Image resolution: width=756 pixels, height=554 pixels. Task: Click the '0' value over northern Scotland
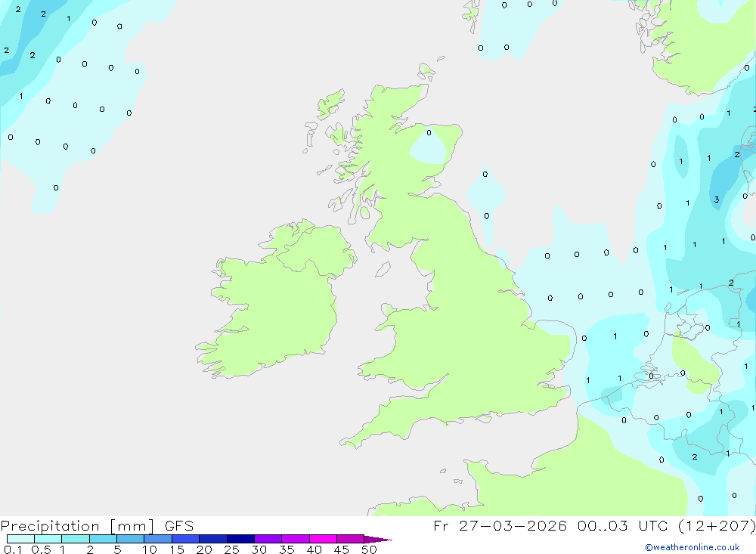[429, 132]
